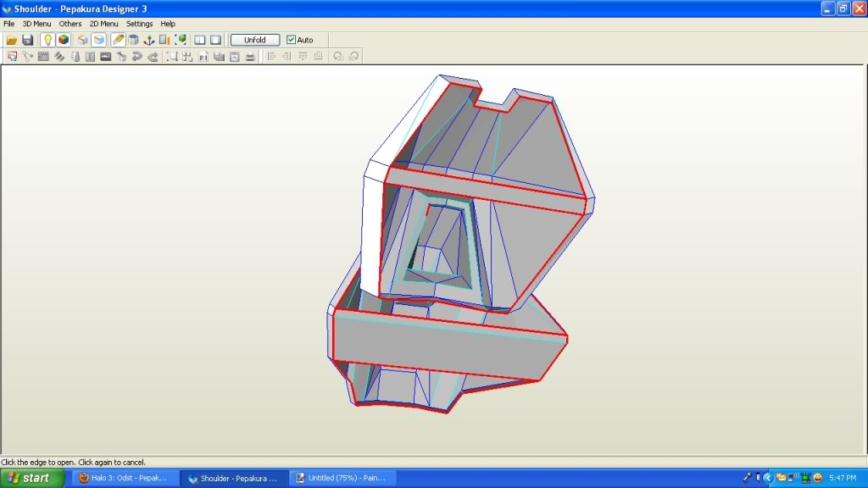Click the align left icon
The height and width of the screenshot is (488, 868).
pyautogui.click(x=271, y=57)
